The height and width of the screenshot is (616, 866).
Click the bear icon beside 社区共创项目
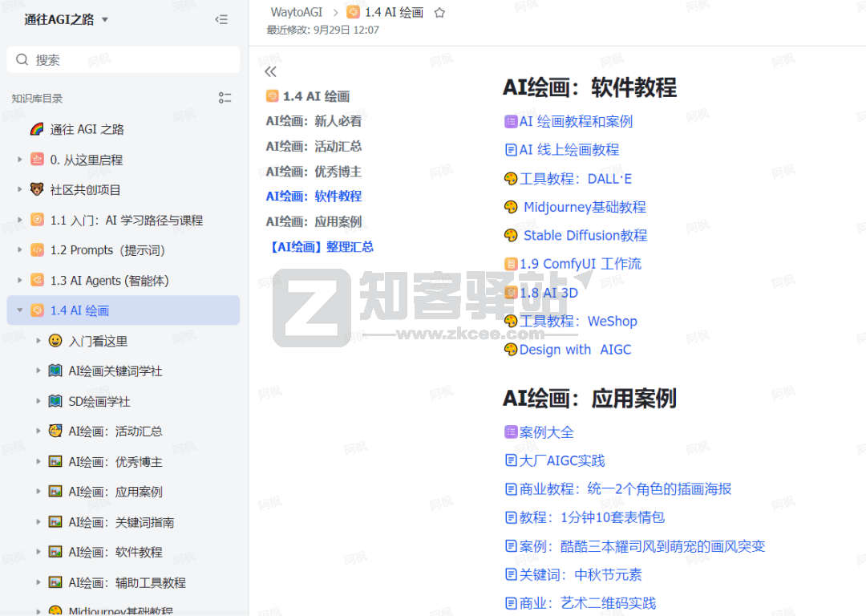37,189
